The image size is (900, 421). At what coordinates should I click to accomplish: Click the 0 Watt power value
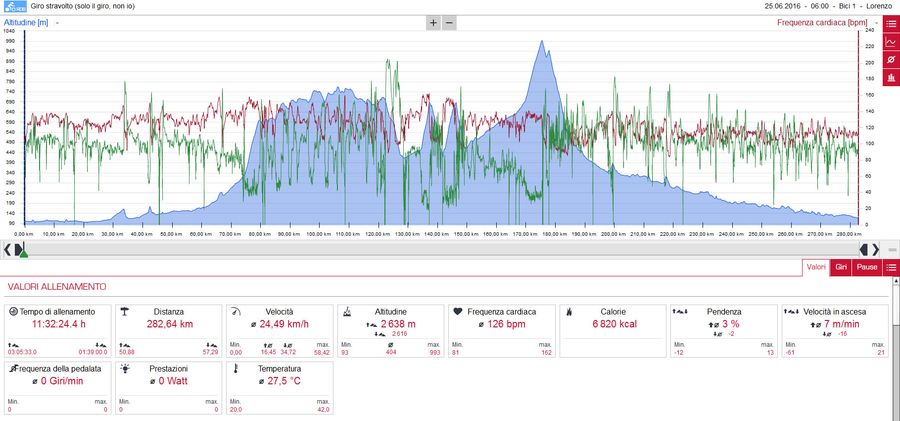[x=173, y=380]
